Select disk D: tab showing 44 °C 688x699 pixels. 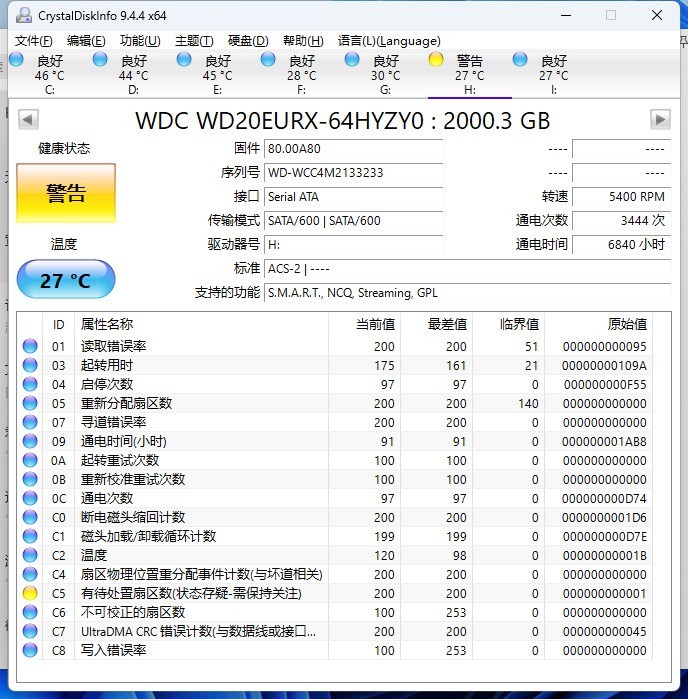tap(134, 74)
